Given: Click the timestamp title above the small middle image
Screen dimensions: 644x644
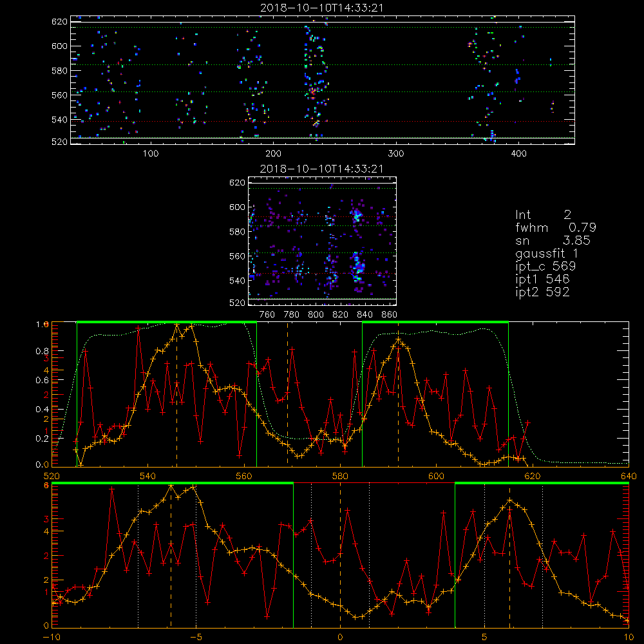Looking at the screenshot, I should coord(322,169).
